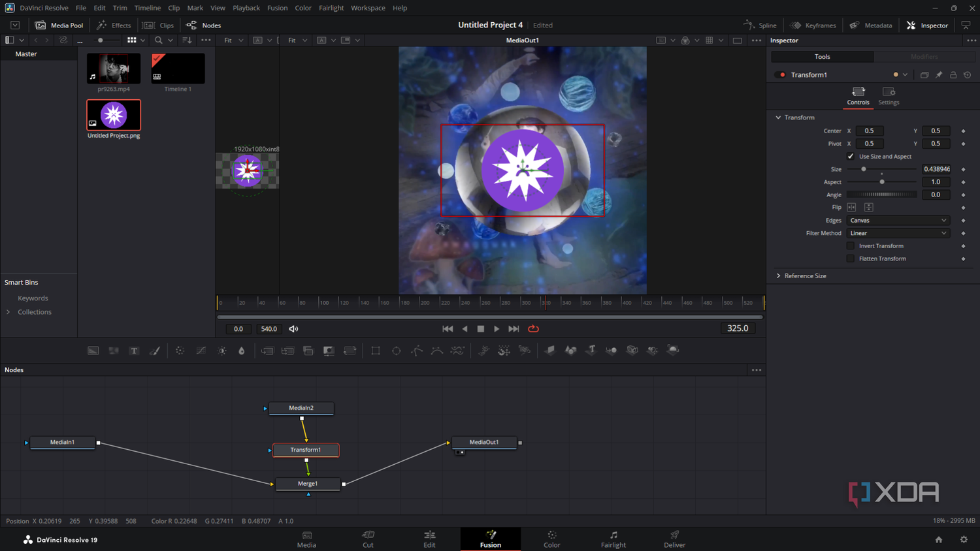Add a Background node from the toolbar

point(93,351)
